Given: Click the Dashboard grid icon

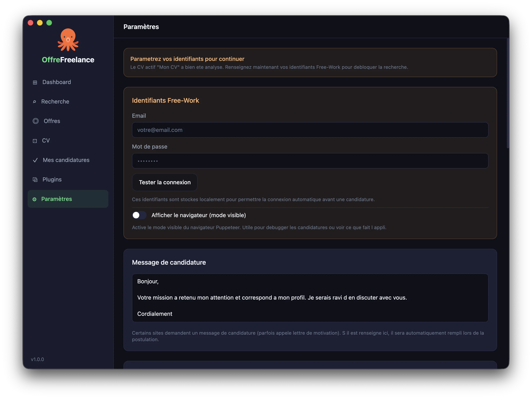Looking at the screenshot, I should pos(35,82).
